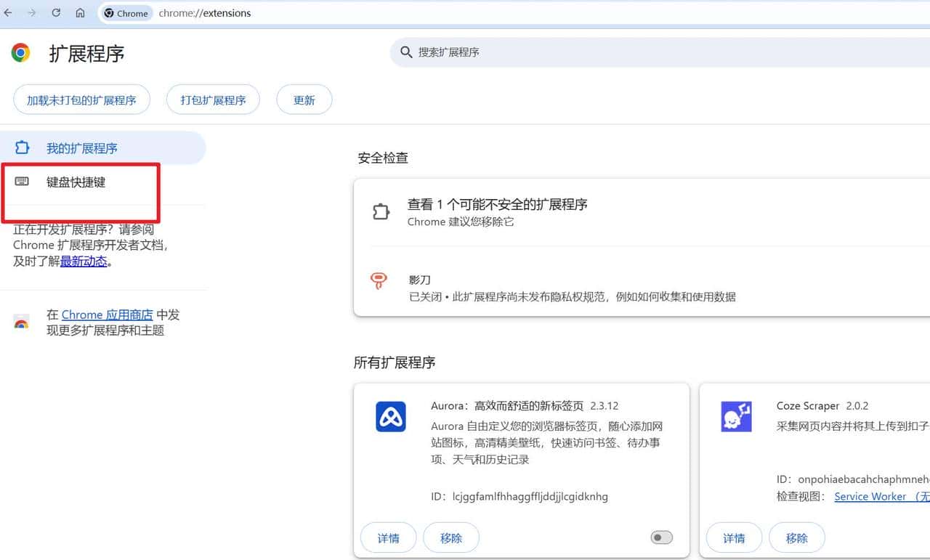930x560 pixels.
Task: Click the search magnifier icon in the search bar
Action: click(x=406, y=52)
